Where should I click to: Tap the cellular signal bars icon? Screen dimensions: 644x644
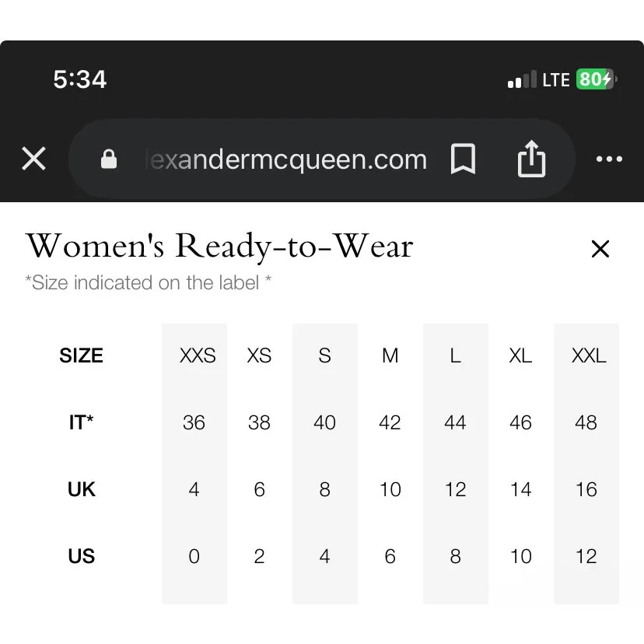pos(522,80)
